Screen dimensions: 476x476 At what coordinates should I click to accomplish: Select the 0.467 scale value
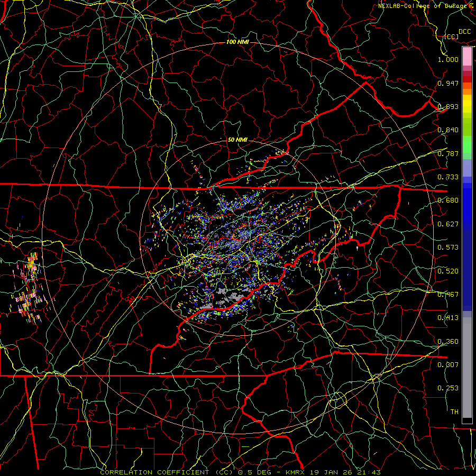[x=448, y=295]
